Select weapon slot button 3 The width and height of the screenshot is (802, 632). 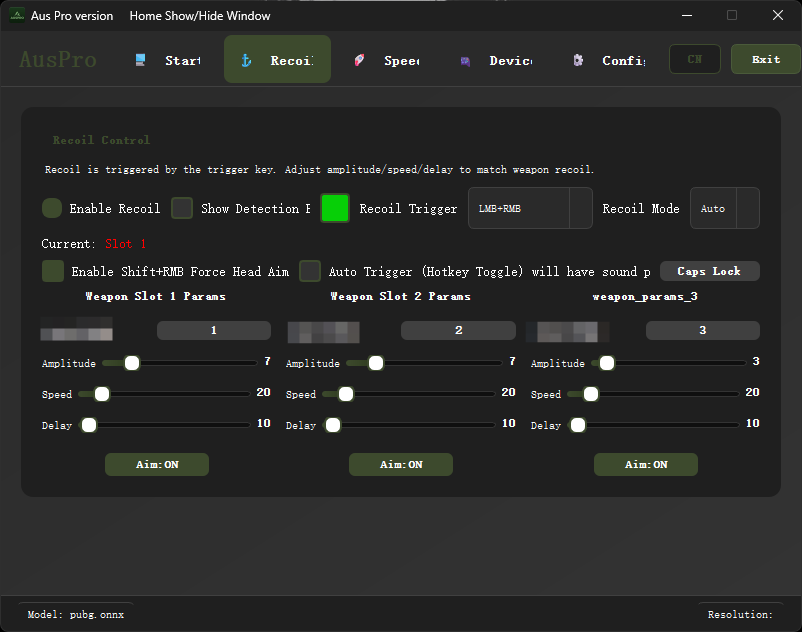pos(703,330)
